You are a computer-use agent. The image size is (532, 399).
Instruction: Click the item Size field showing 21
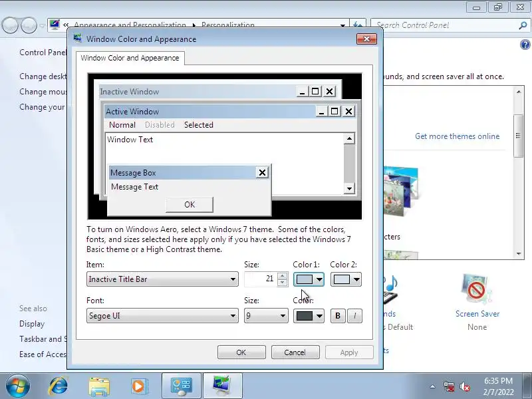click(261, 279)
